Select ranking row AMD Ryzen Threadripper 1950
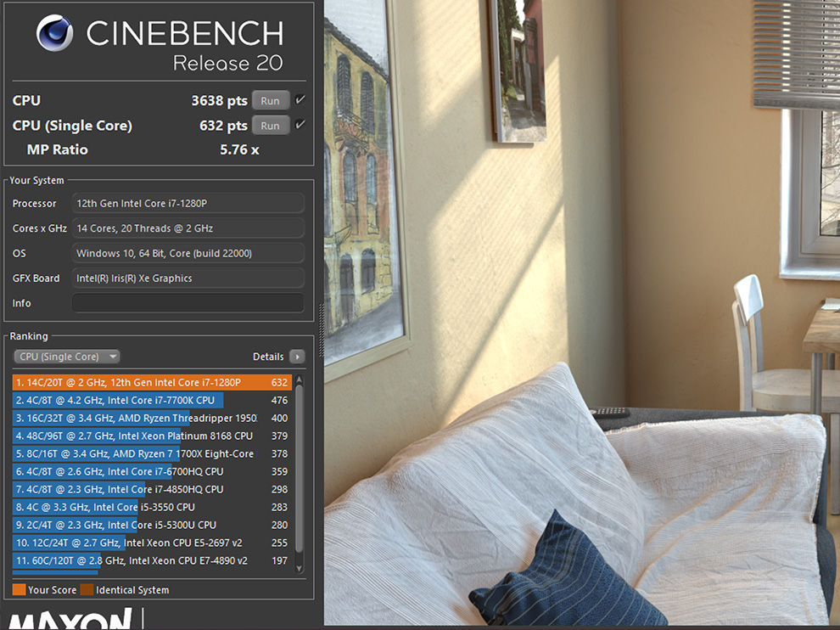The height and width of the screenshot is (630, 840). tap(152, 418)
